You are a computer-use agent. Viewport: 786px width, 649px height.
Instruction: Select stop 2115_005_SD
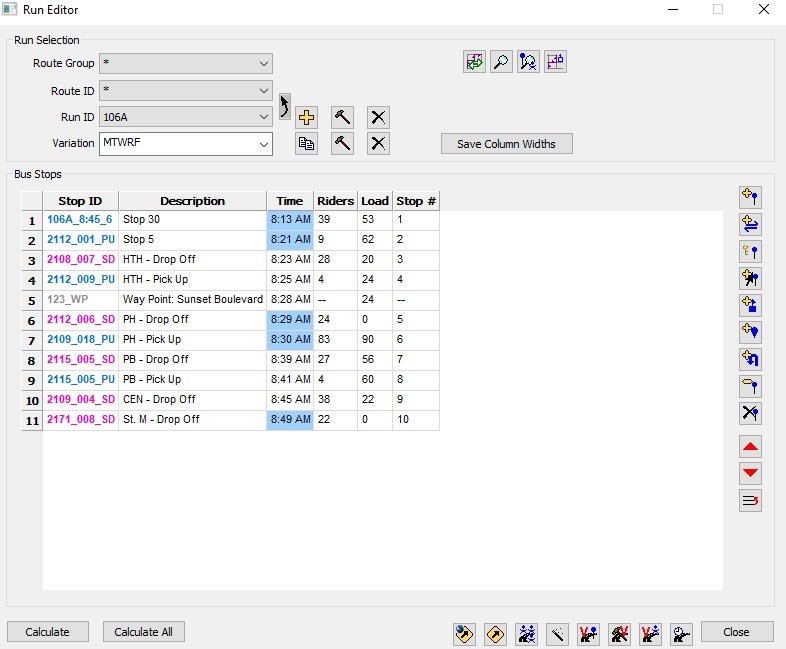(x=81, y=360)
